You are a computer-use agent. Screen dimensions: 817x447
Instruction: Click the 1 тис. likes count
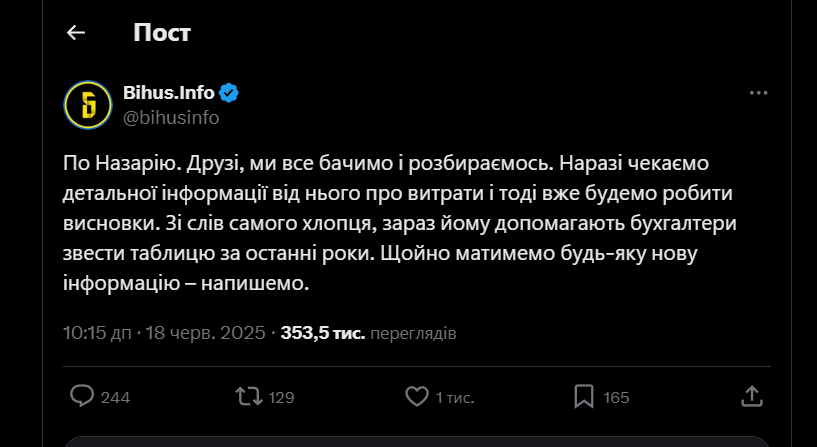coord(454,397)
